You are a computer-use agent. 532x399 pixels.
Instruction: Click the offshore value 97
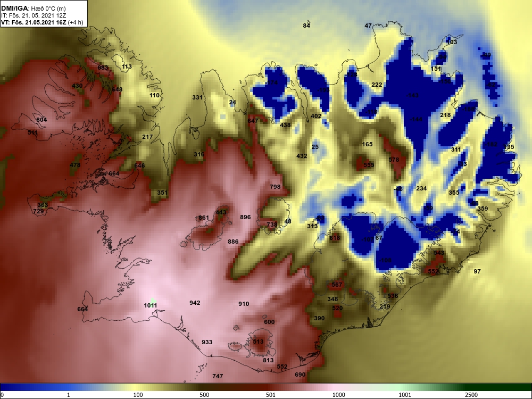click(x=477, y=271)
